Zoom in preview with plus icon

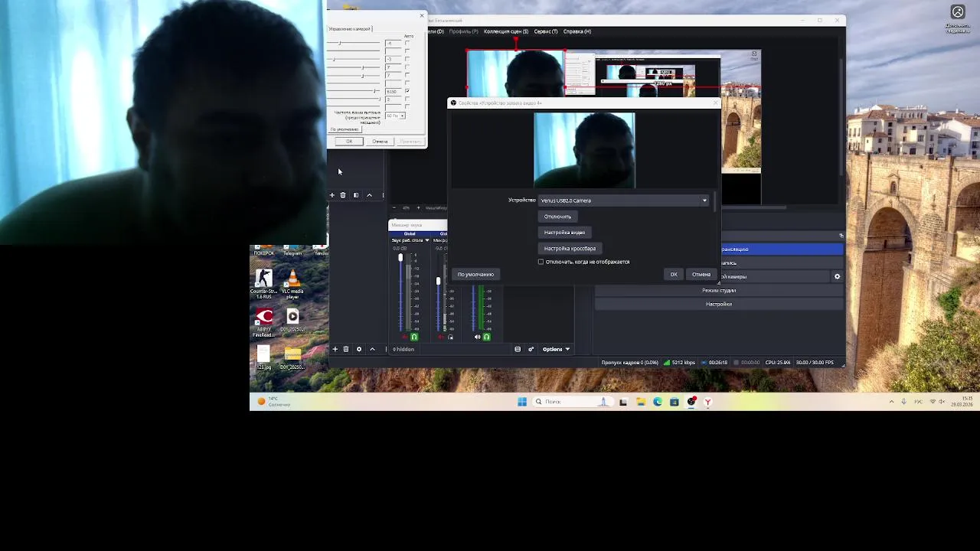419,207
